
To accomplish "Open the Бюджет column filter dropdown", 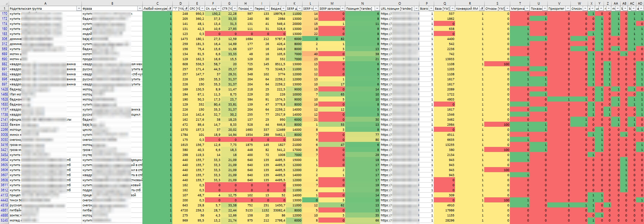I will [283, 9].
